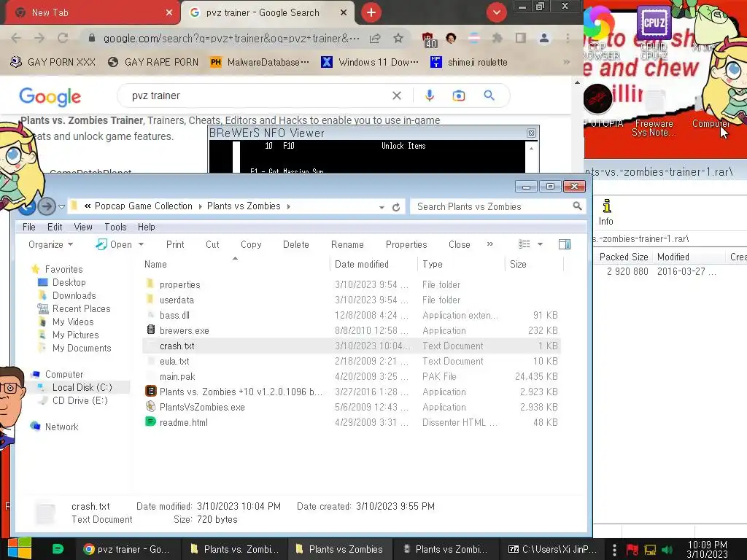
Task: Open the Help menu in Explorer
Action: point(146,227)
